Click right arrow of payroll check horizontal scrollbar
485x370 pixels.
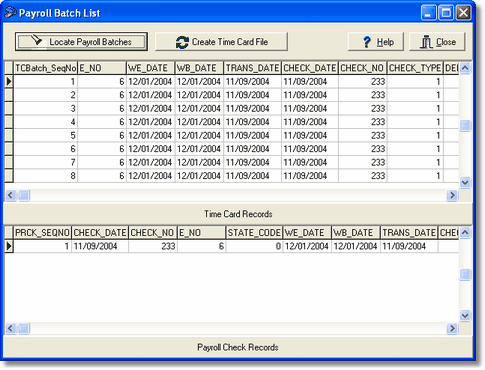452,328
